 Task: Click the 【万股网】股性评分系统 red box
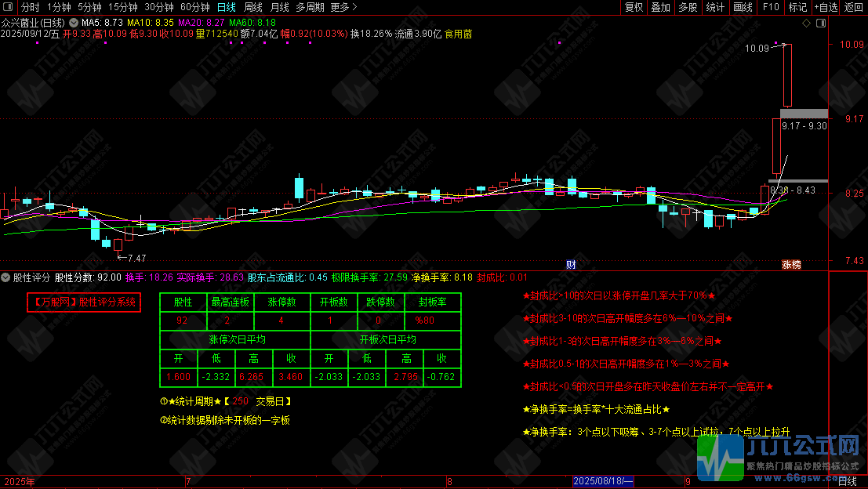coord(84,302)
